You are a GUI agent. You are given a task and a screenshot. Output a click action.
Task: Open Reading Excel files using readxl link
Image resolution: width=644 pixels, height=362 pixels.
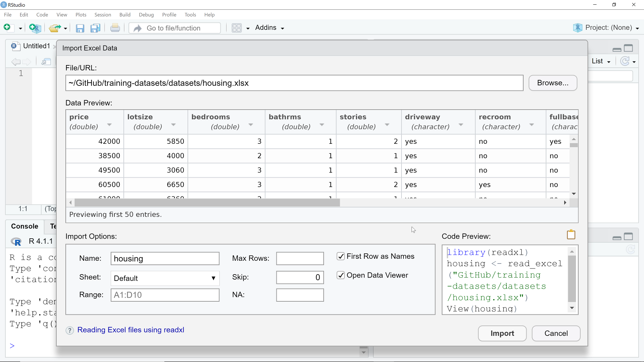tap(131, 330)
